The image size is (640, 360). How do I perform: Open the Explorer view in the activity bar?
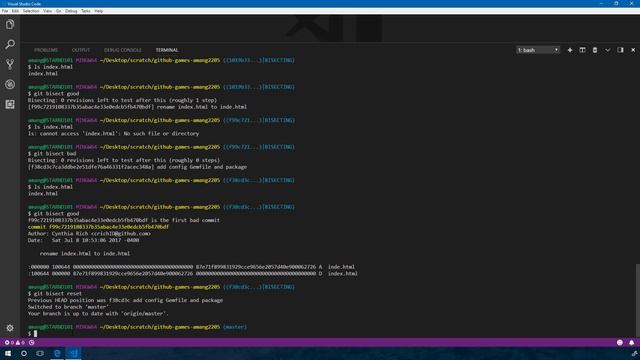click(x=10, y=24)
